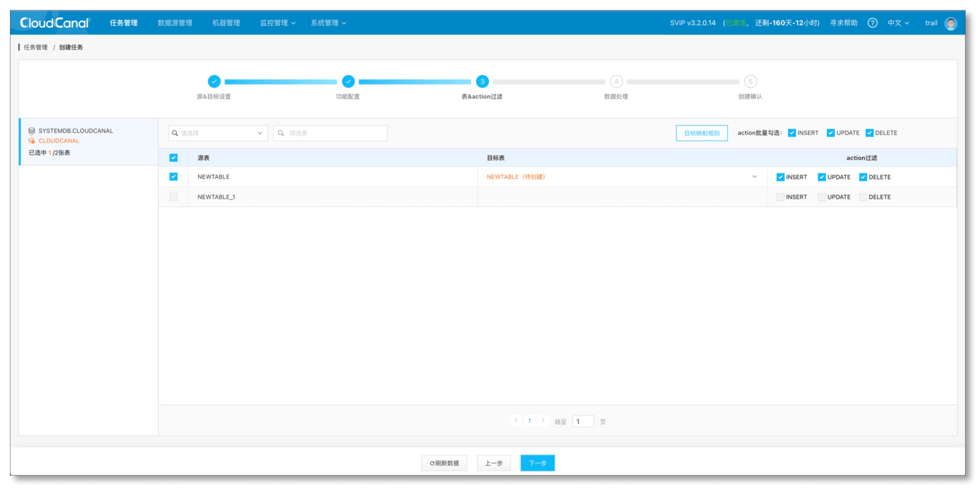Viewport: 980px width, 490px height.
Task: Toggle batch DELETE action checkbox
Action: click(870, 133)
